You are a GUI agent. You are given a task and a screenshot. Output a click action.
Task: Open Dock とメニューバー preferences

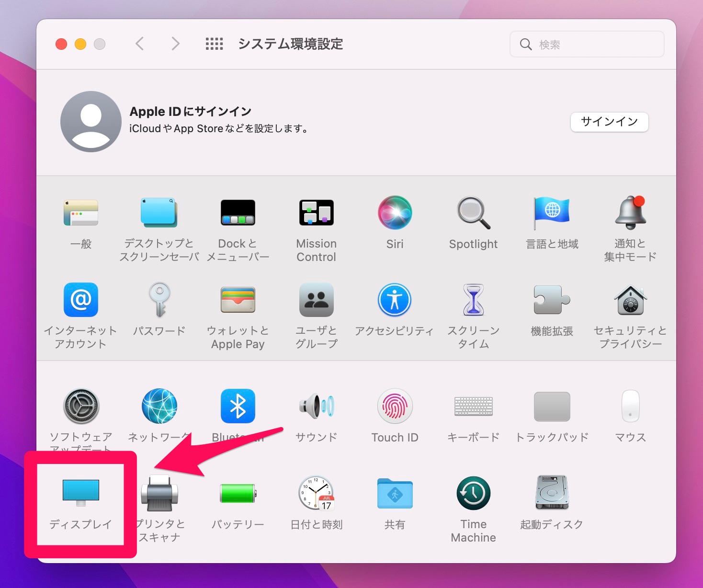tap(238, 213)
